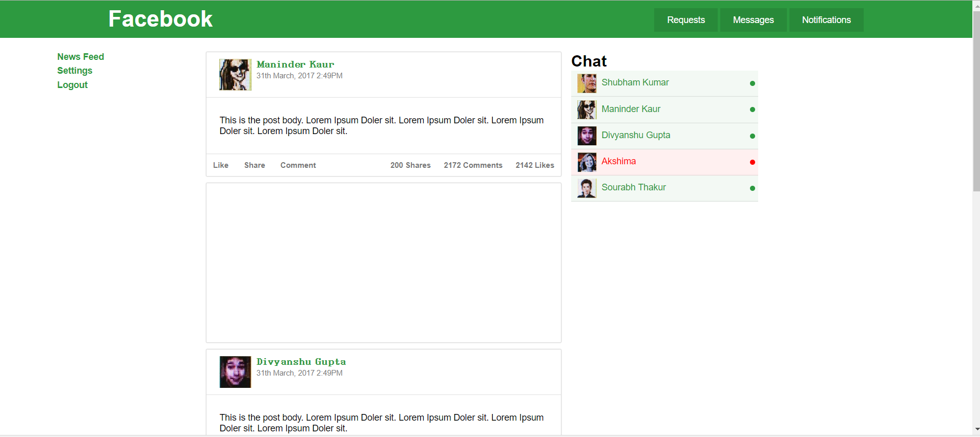View the 2172 Comments count
This screenshot has width=980, height=437.
(473, 165)
